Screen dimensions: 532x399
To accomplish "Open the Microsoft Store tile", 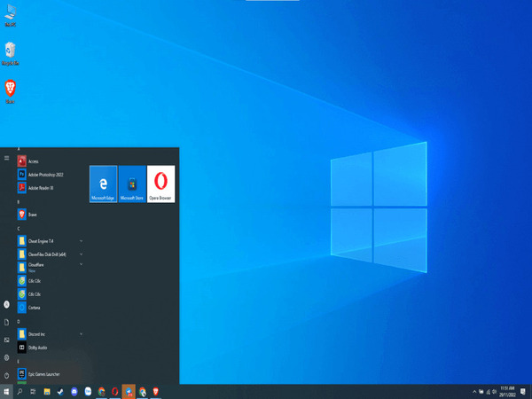I will coord(132,184).
